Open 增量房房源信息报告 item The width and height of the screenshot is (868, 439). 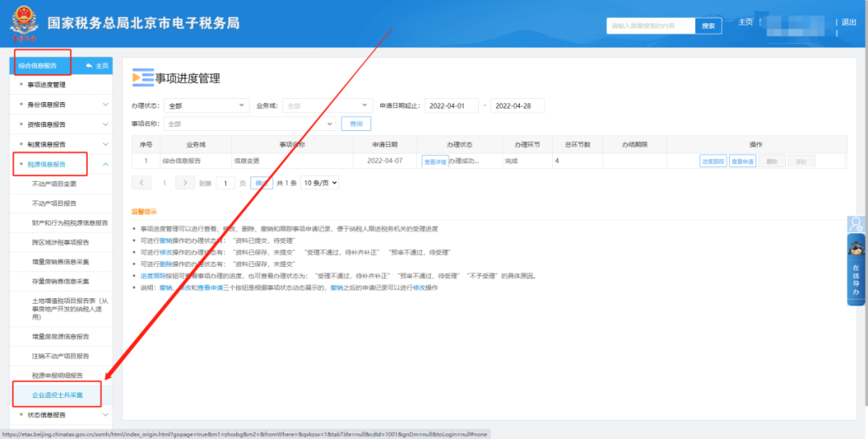pos(60,337)
